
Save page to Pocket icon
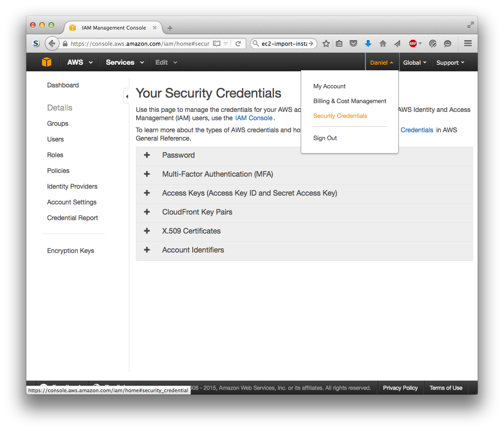[353, 43]
